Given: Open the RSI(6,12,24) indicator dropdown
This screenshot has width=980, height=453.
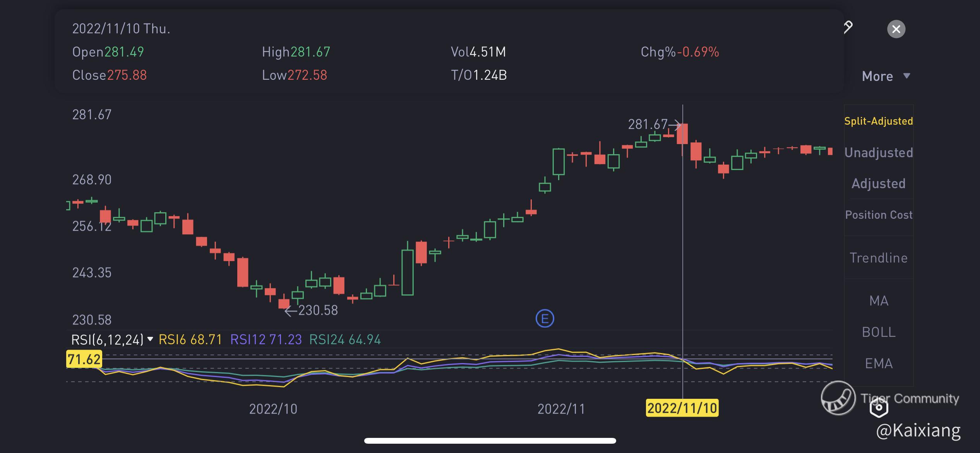Looking at the screenshot, I should (112, 340).
